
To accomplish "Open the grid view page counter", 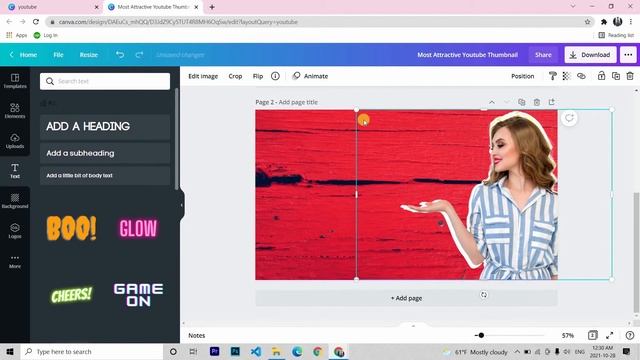I will [x=593, y=335].
